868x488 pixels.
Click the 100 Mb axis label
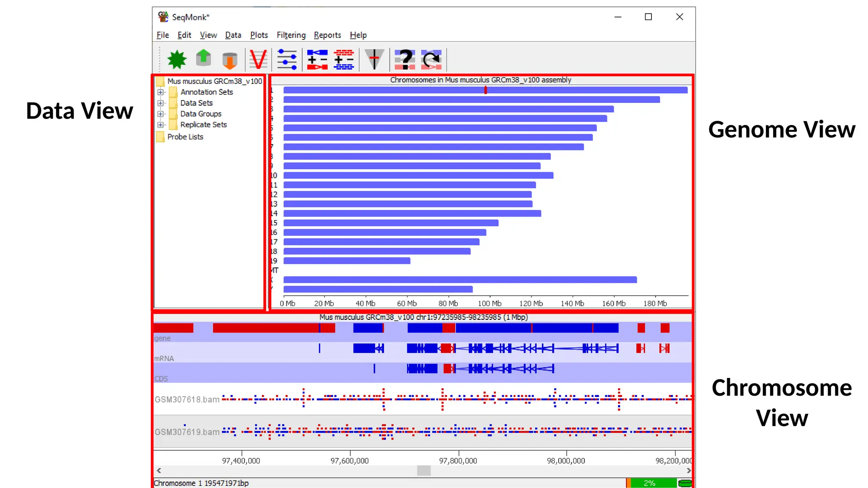[x=490, y=304]
